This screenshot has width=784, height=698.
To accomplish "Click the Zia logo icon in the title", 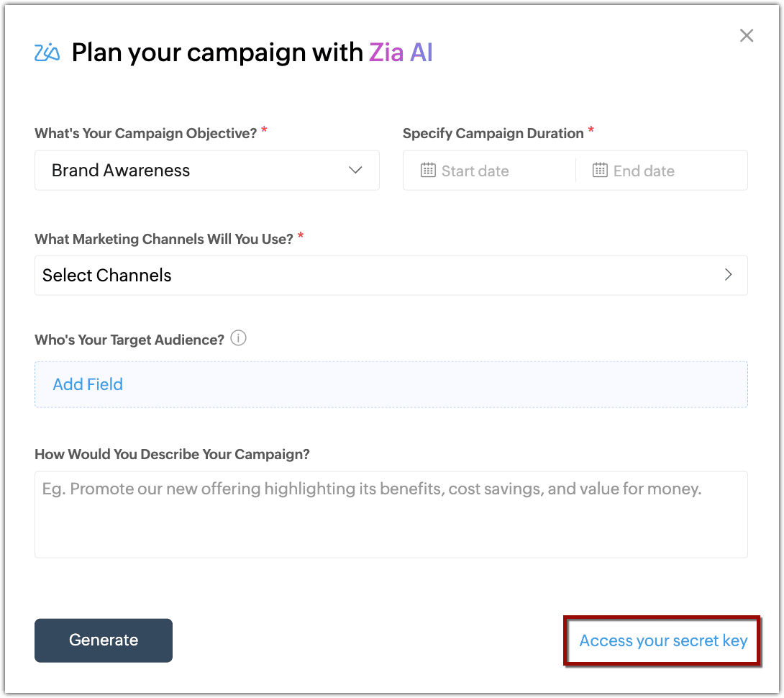I will tap(47, 53).
